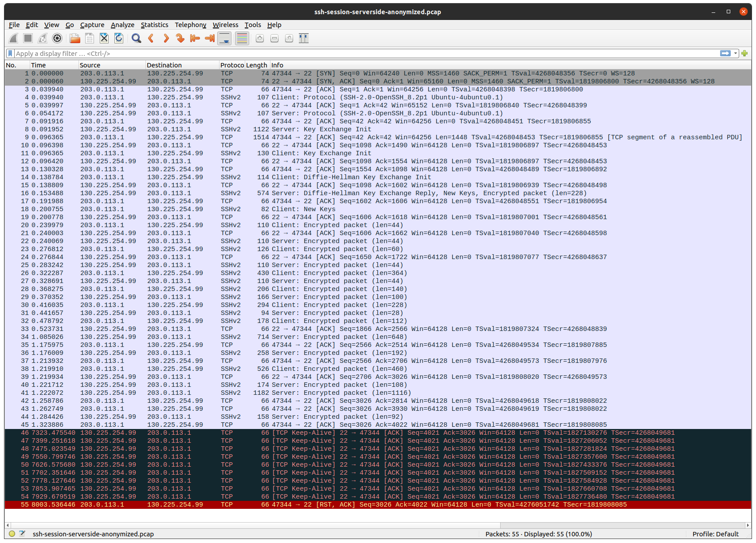Open the View menu
Viewport: 756px width, 543px height.
(x=51, y=25)
